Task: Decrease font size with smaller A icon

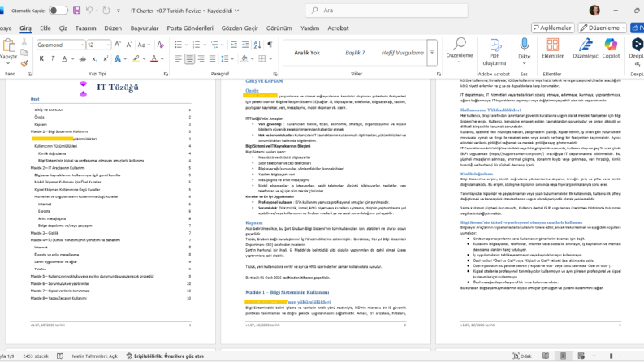Action: (129, 45)
